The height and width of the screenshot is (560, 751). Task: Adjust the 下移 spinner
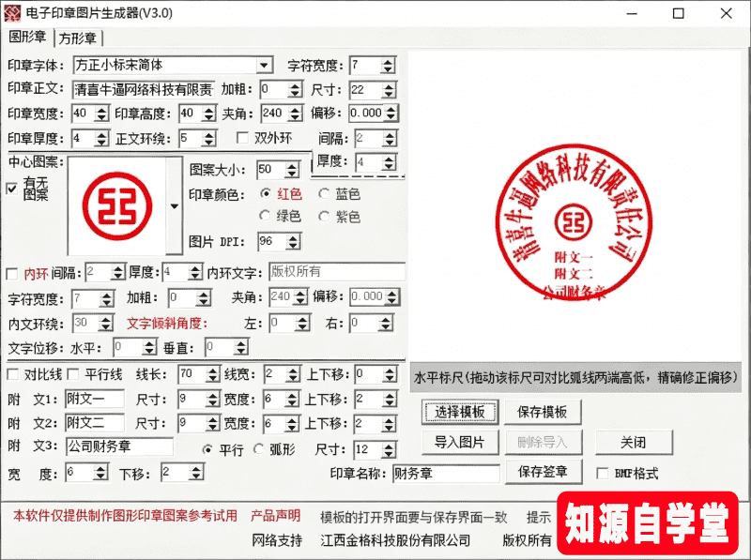pyautogui.click(x=195, y=473)
